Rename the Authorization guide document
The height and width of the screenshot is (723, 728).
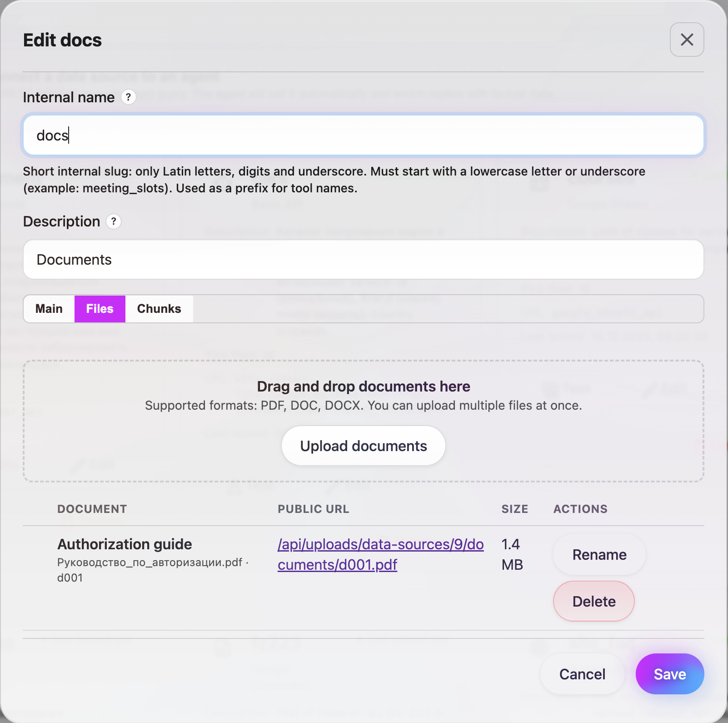(x=599, y=555)
